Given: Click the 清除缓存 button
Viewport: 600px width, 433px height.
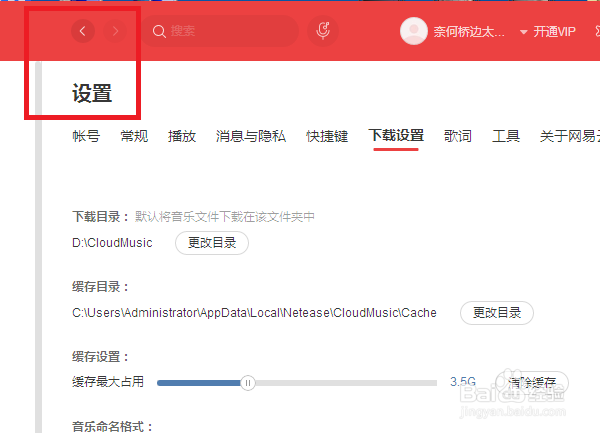Looking at the screenshot, I should (532, 383).
